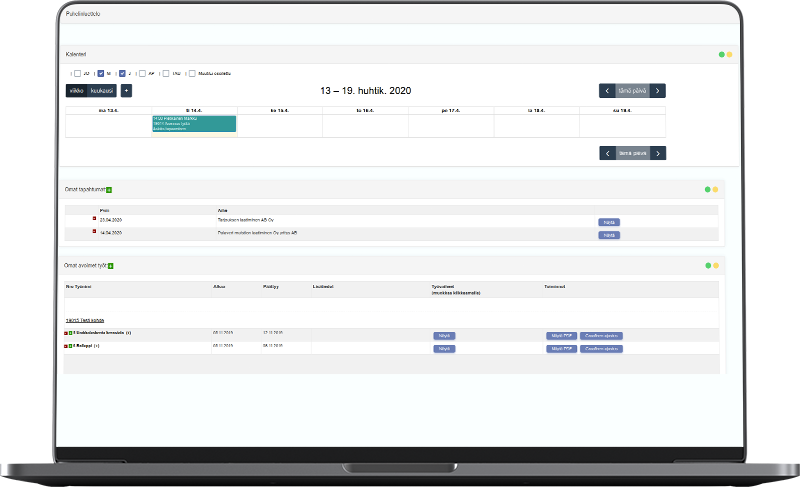The height and width of the screenshot is (487, 800).
Task: Uncheck the checked M calendar checkbox
Action: coord(101,73)
